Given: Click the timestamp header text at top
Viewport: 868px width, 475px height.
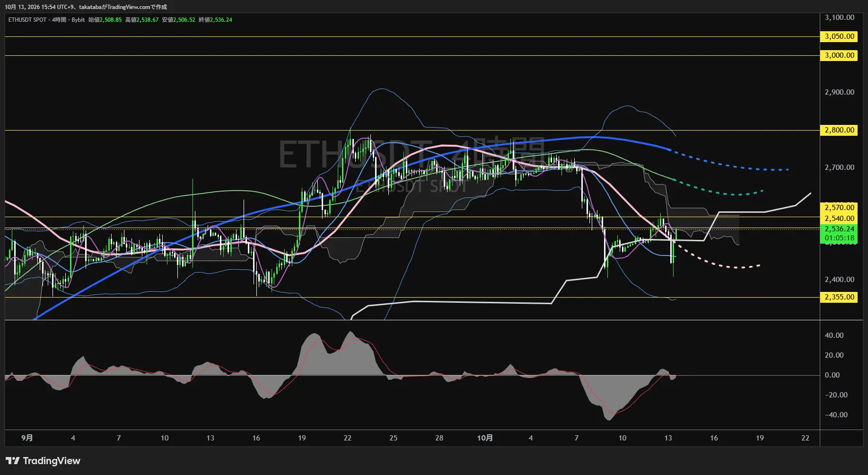Looking at the screenshot, I should 86,7.
